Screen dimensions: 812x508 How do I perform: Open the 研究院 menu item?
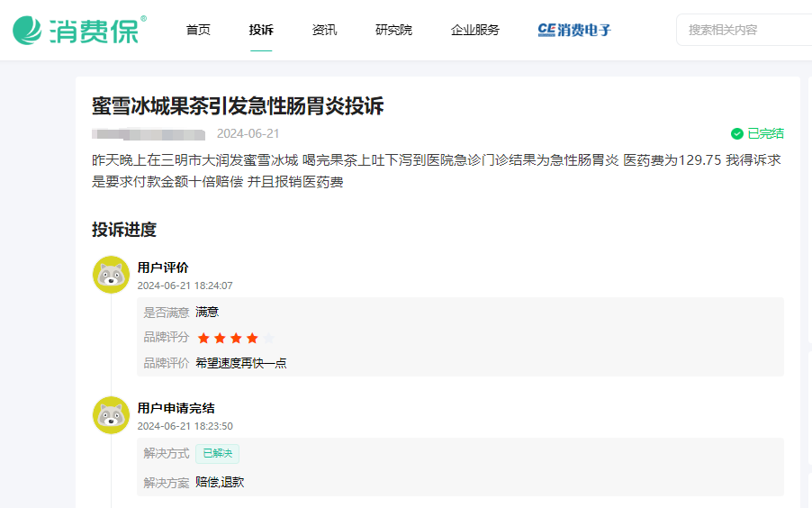click(x=393, y=30)
